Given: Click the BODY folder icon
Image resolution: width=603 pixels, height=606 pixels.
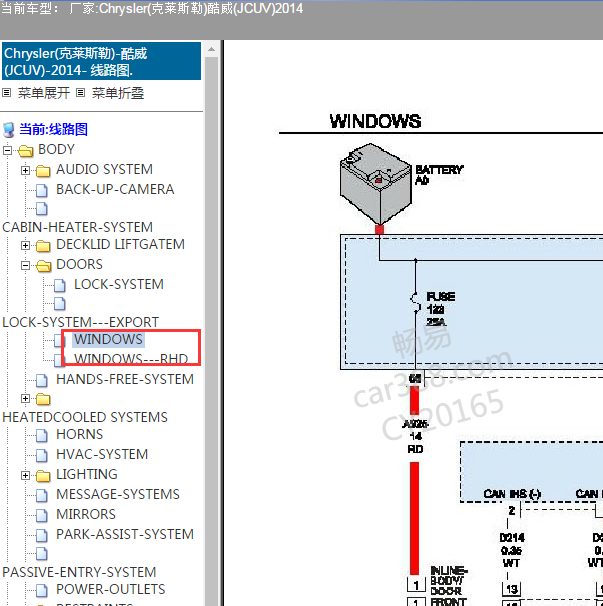Looking at the screenshot, I should point(26,150).
